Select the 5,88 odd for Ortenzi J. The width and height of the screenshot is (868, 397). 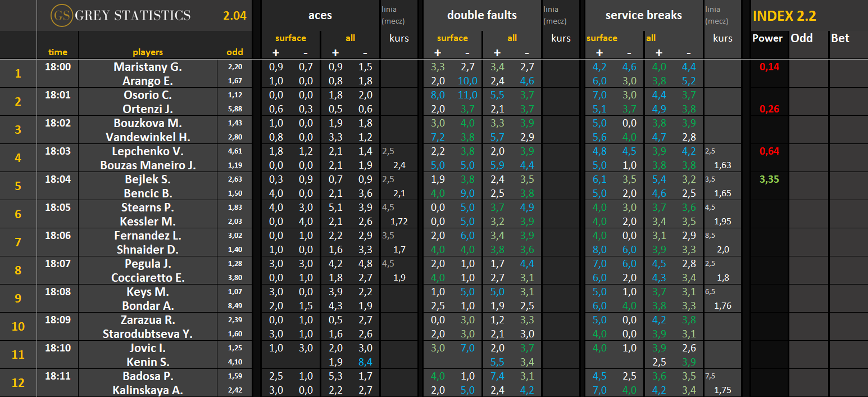pos(234,109)
